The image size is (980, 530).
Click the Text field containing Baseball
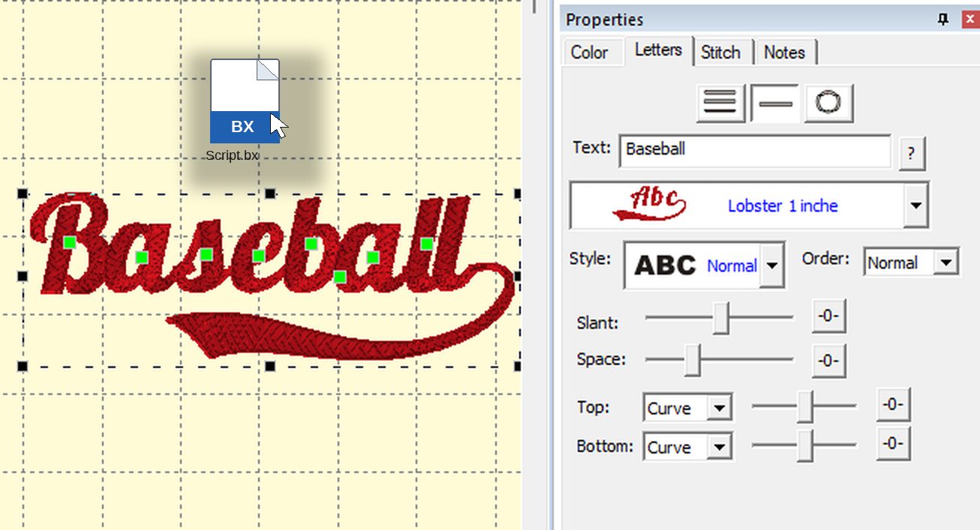point(755,150)
